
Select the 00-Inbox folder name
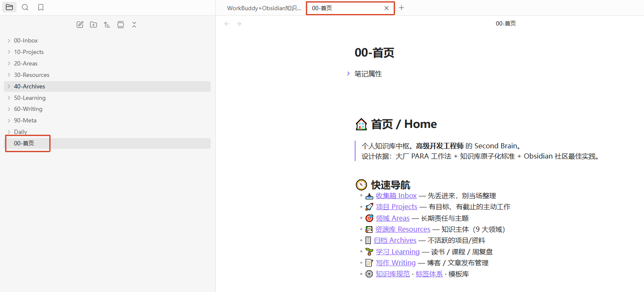[x=26, y=40]
